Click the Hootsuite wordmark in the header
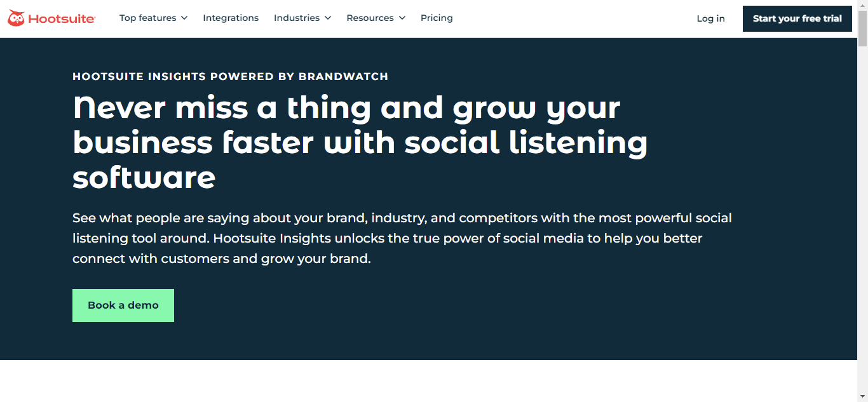 [x=61, y=18]
